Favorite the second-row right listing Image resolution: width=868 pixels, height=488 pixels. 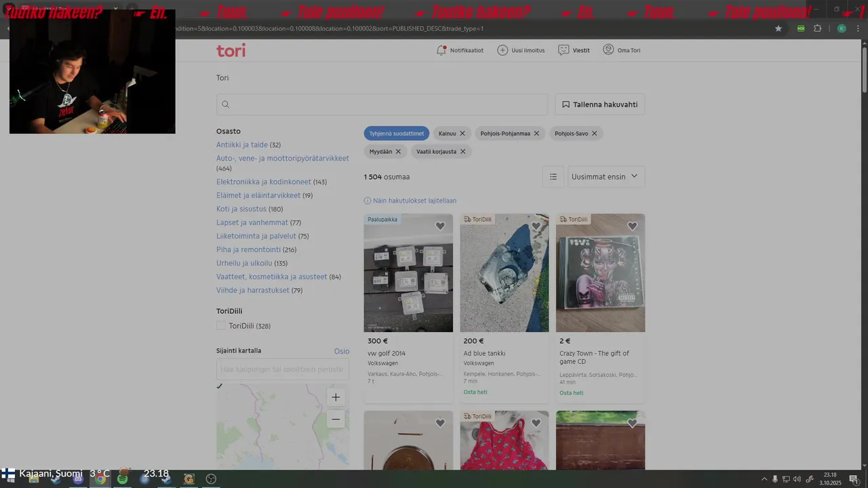point(632,424)
